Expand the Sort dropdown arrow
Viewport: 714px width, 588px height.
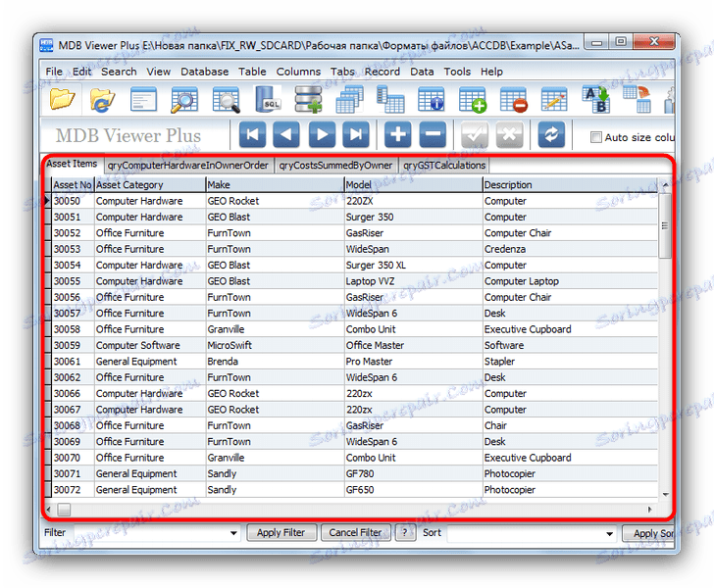[x=609, y=533]
